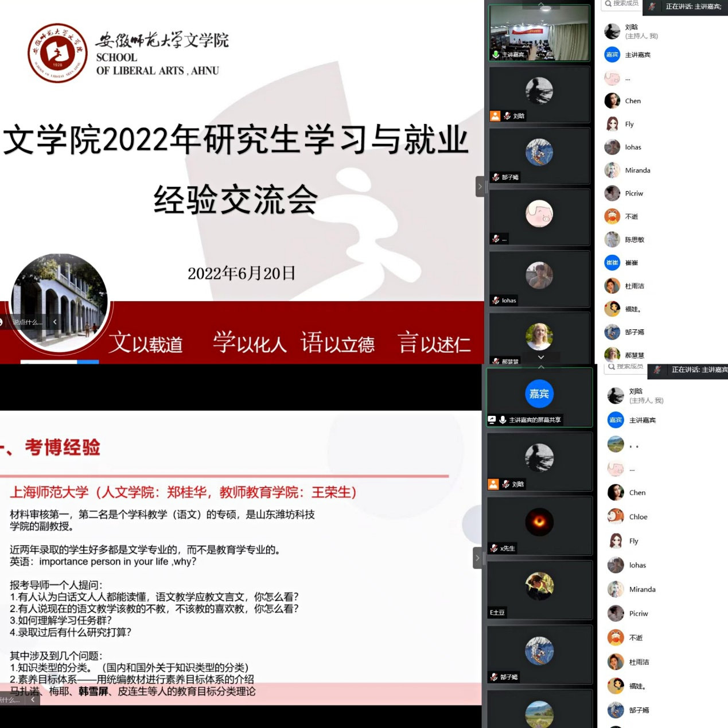Viewport: 728px width, 728px height.
Task: Click screen share icon on 嘉宾 tile
Action: coord(492,420)
